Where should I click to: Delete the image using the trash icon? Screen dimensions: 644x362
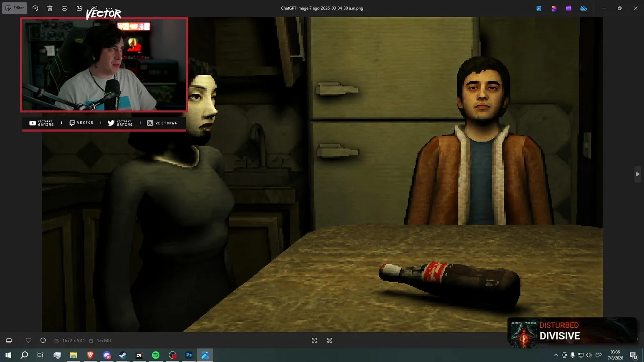[50, 8]
